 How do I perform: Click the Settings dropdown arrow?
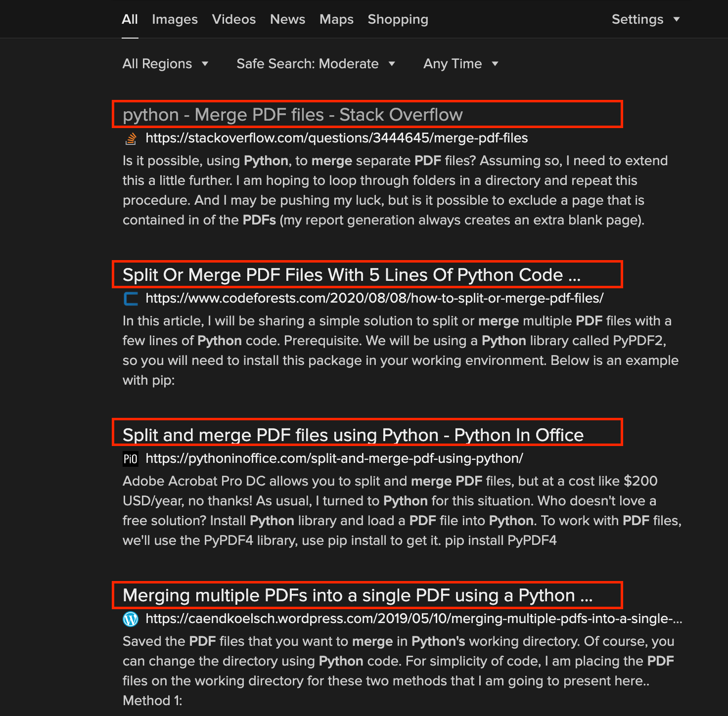[x=677, y=19]
